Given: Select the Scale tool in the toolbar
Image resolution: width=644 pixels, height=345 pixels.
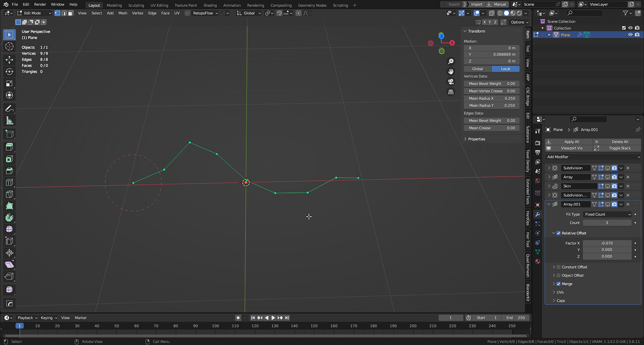Looking at the screenshot, I should pos(9,84).
